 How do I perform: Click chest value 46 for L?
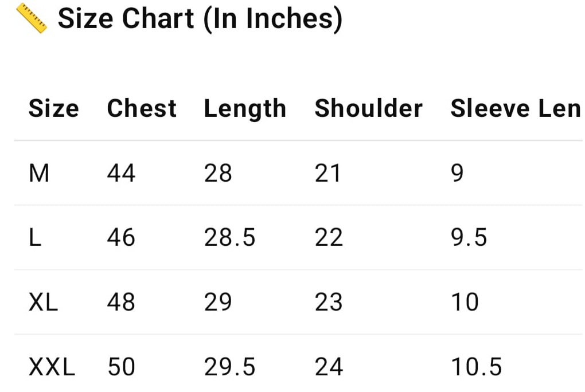click(x=121, y=237)
